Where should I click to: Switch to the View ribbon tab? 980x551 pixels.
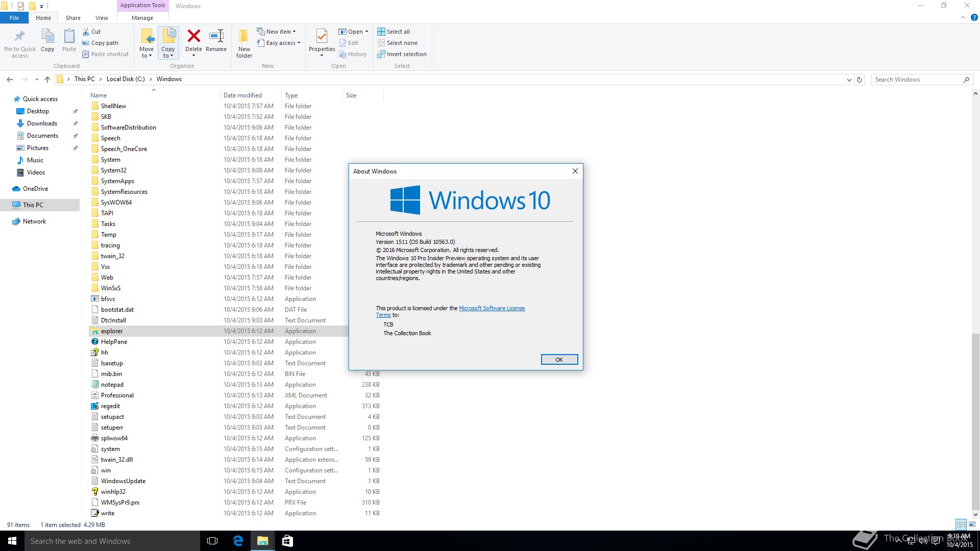[102, 18]
